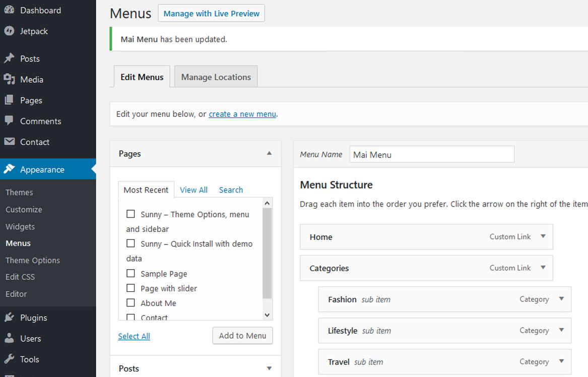The image size is (588, 377).
Task: Check the Page with slider checkbox
Action: pyautogui.click(x=130, y=288)
